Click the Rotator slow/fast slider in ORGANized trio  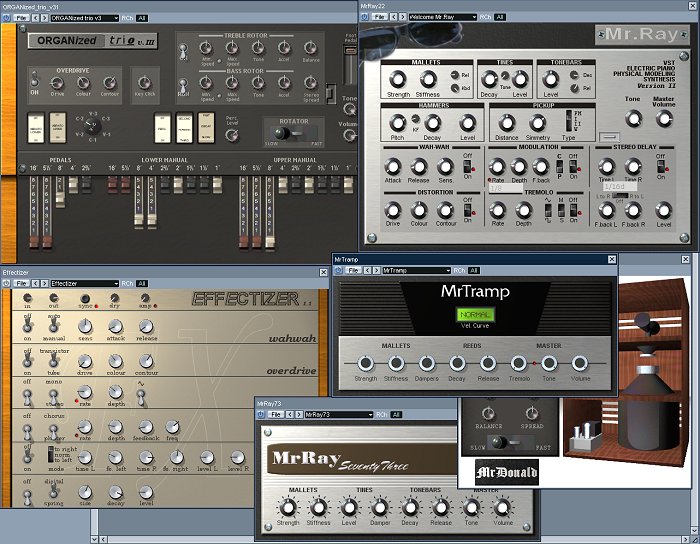(290, 132)
